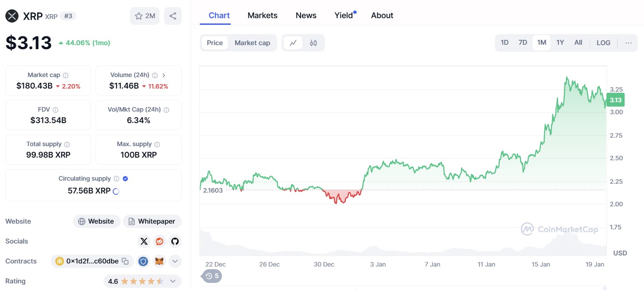Go to the Yield tab
Viewport: 644px width, 290px height.
click(x=344, y=15)
